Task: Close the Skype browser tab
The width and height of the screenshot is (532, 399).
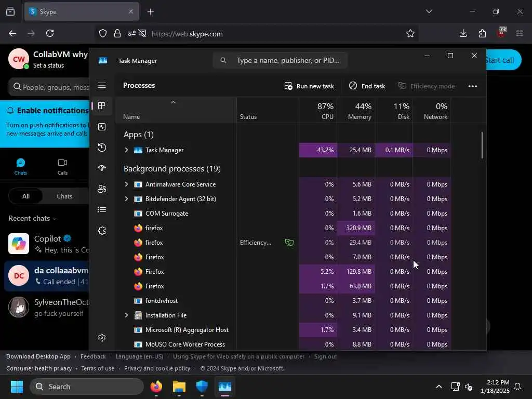Action: (x=131, y=11)
